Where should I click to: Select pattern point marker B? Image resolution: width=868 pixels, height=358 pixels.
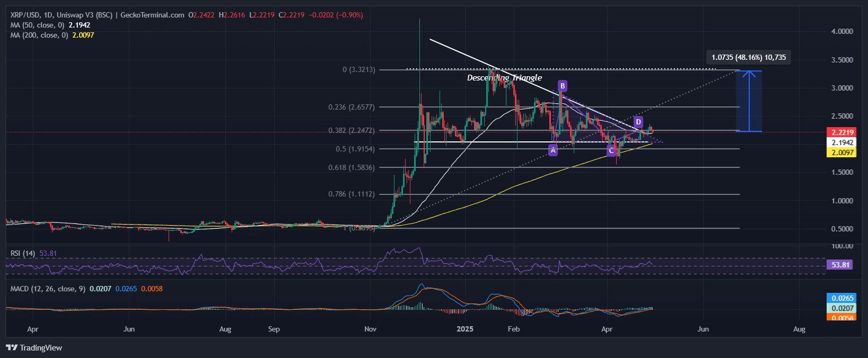[563, 86]
